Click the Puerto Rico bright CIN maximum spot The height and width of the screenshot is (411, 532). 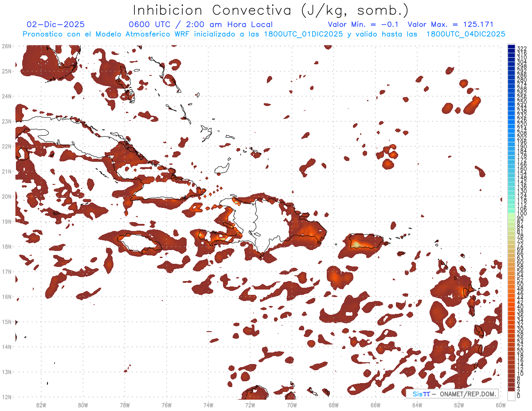coord(357,244)
